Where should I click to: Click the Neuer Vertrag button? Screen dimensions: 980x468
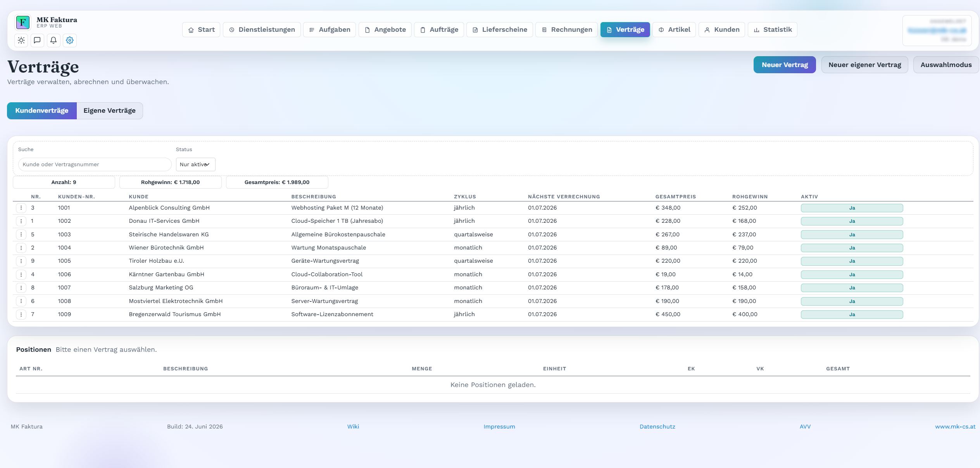(x=785, y=65)
